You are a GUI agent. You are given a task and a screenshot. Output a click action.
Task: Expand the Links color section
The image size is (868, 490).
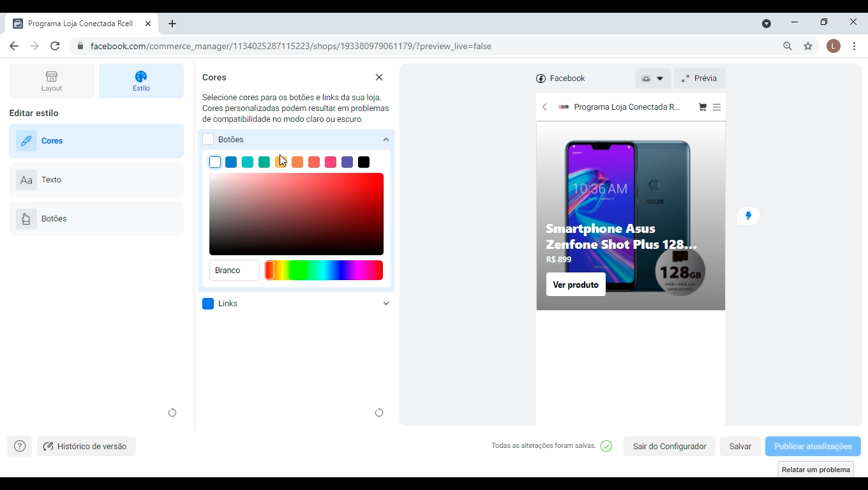(385, 304)
